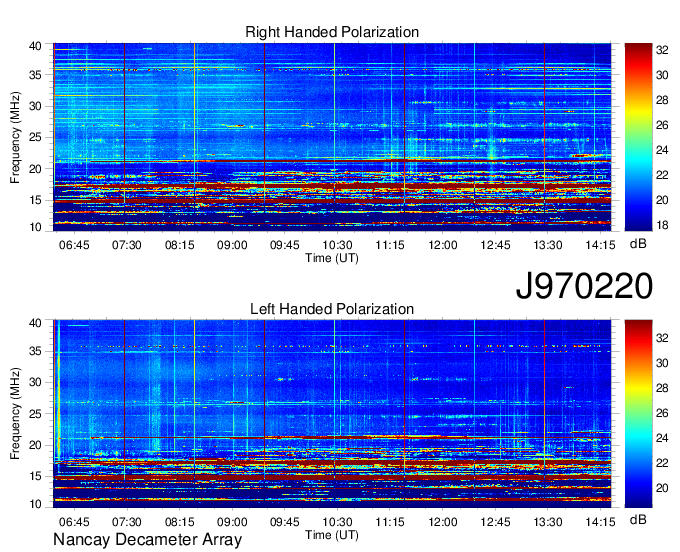
Task: Click 10:30 tick on right-handed time axis
Action: click(337, 245)
